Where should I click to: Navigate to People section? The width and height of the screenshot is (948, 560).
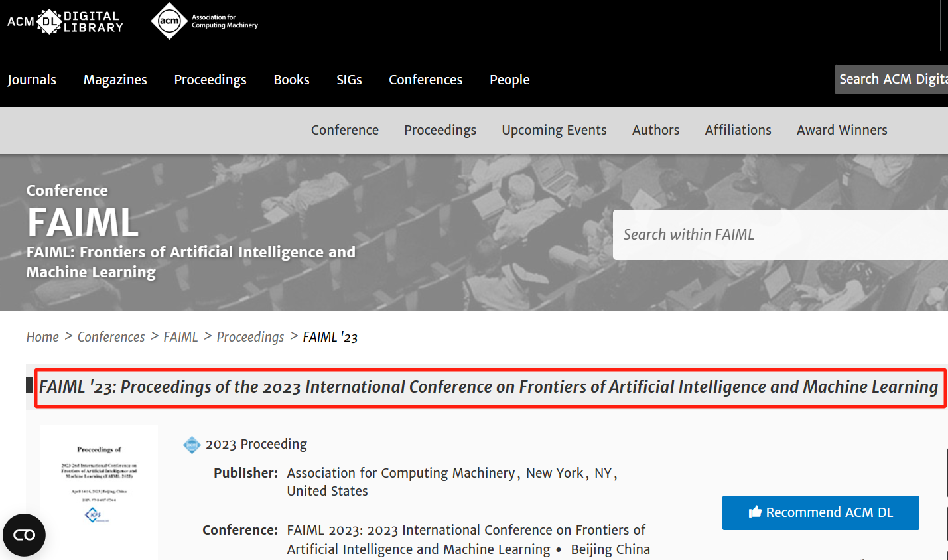[x=509, y=80]
